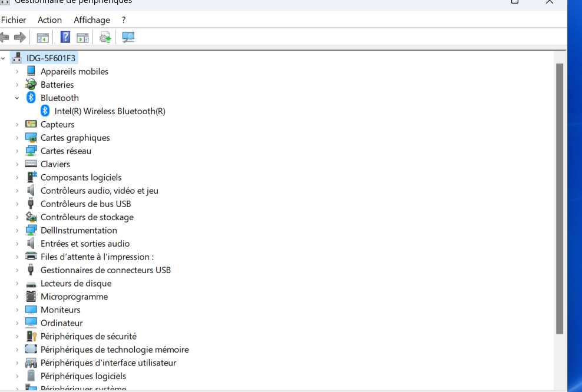Click the DellInstrumentation icon

click(x=31, y=230)
